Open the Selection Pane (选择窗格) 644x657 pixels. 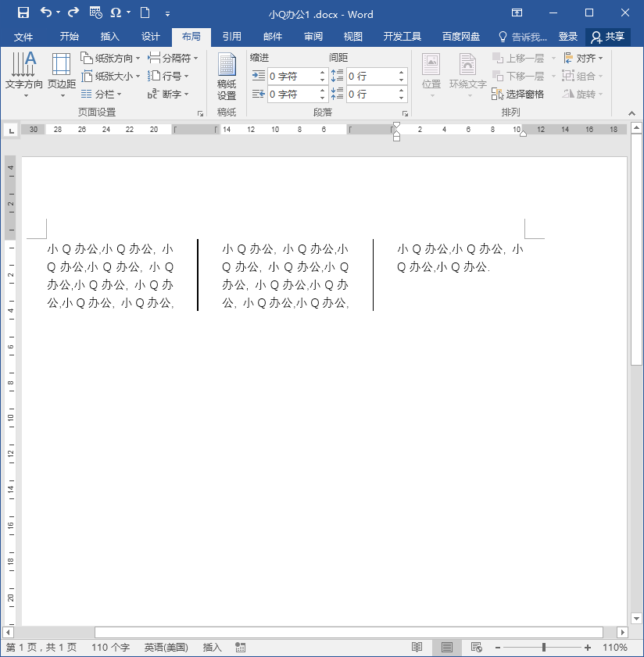518,95
